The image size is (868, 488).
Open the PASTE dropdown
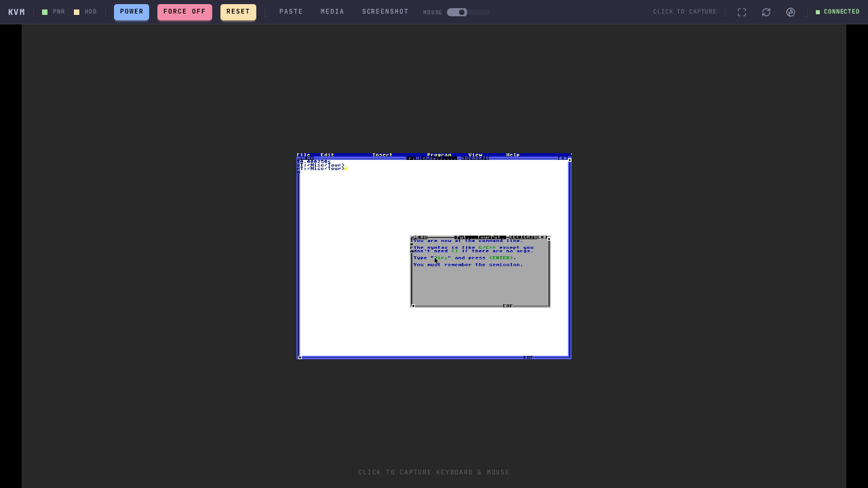click(x=291, y=12)
